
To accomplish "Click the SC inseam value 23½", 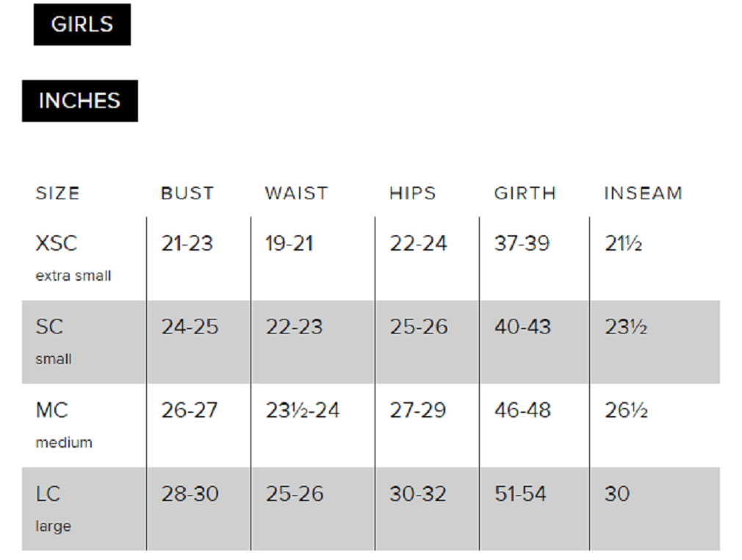I will [x=625, y=326].
